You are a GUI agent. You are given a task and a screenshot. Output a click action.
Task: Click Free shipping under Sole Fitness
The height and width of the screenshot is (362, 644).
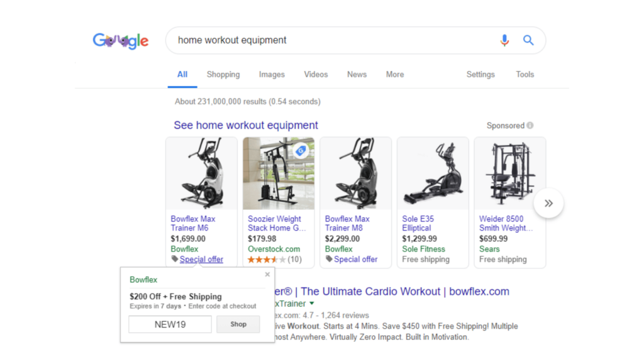pyautogui.click(x=426, y=260)
